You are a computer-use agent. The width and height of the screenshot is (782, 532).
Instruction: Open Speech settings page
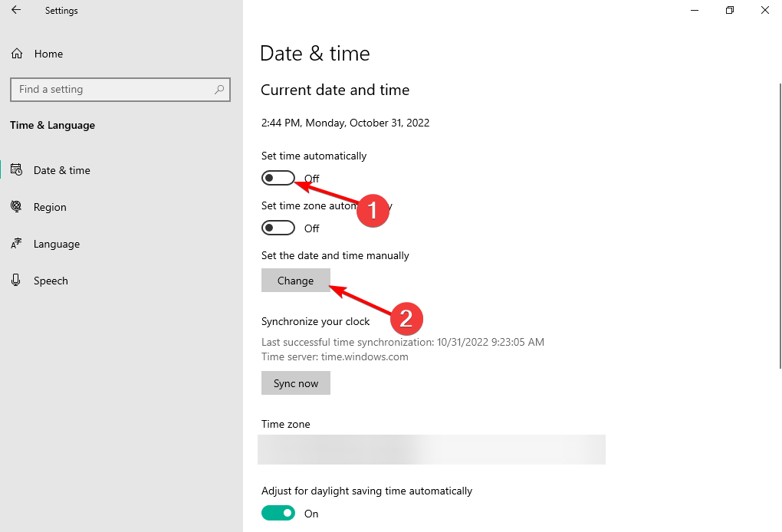[51, 281]
